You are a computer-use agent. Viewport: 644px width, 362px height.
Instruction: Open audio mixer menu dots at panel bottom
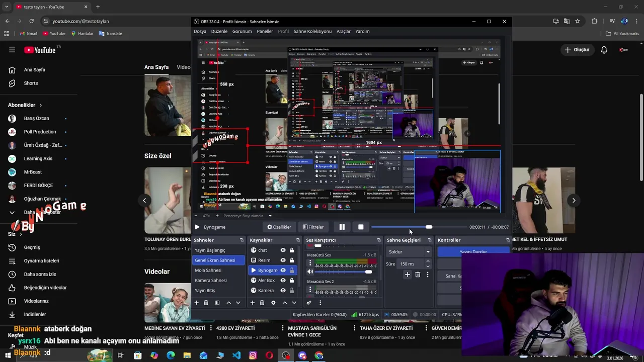(320, 303)
